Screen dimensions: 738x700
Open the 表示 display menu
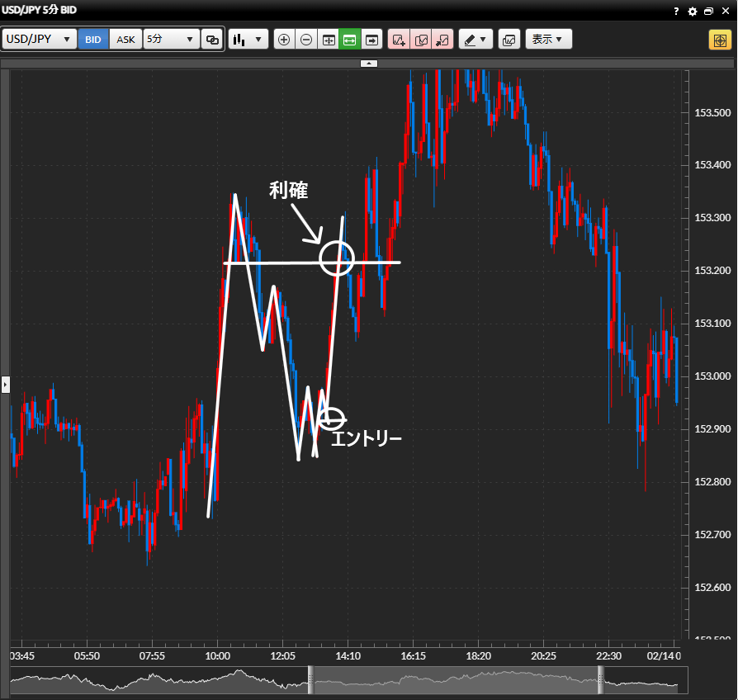(548, 40)
